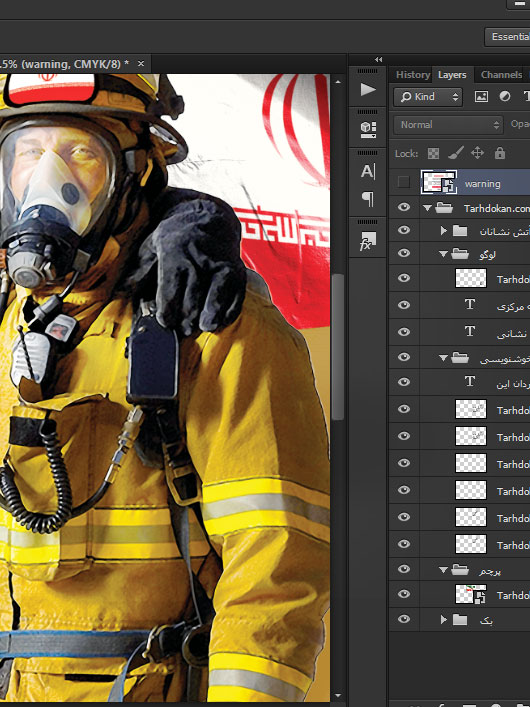Open the Normal blend mode dropdown
This screenshot has height=707, width=530.
tap(448, 125)
